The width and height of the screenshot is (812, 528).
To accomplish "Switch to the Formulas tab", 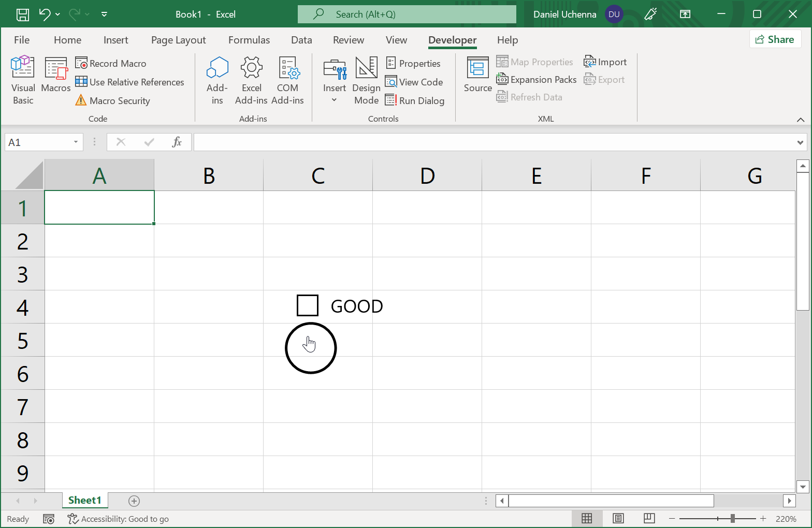I will coord(249,40).
